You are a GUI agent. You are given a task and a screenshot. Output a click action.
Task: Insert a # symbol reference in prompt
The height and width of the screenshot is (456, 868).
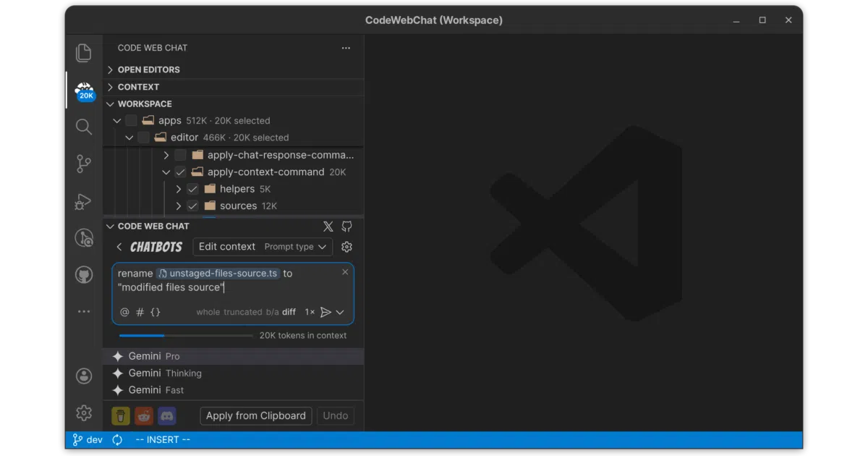pyautogui.click(x=140, y=312)
